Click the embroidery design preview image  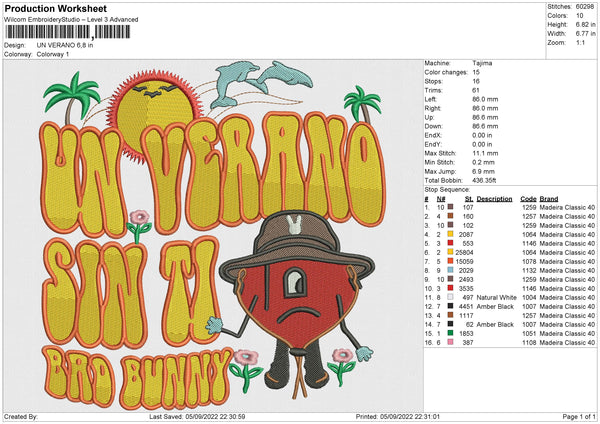click(x=213, y=235)
